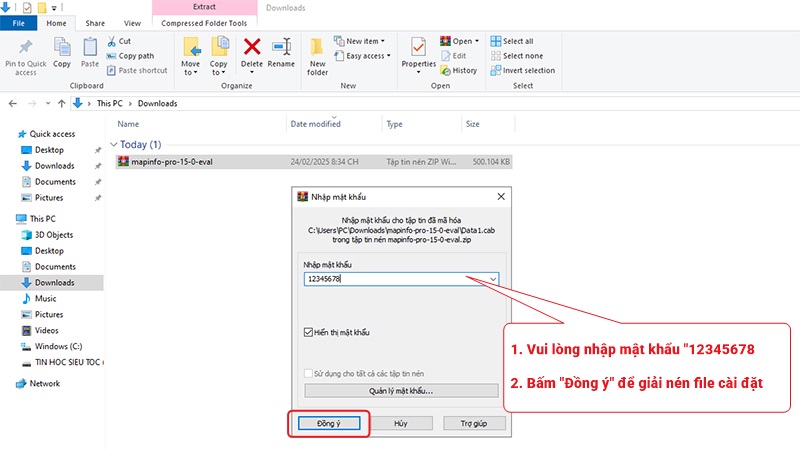Click Select all

[x=512, y=41]
